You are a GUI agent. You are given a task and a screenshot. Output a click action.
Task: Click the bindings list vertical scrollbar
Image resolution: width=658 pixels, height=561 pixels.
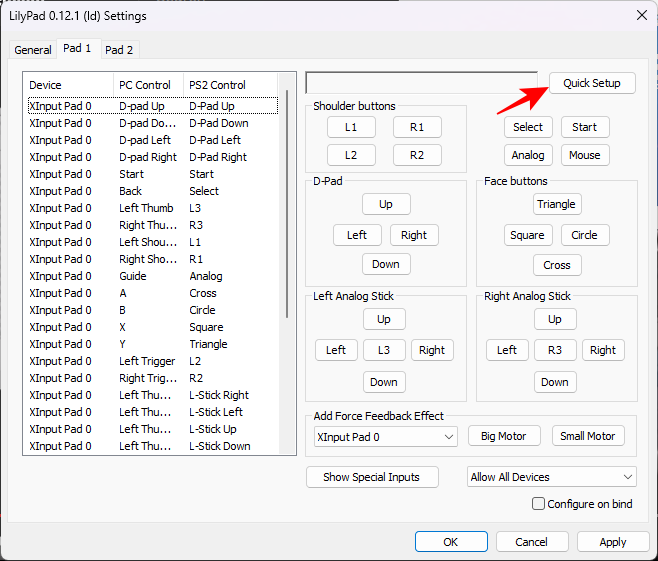(x=287, y=204)
